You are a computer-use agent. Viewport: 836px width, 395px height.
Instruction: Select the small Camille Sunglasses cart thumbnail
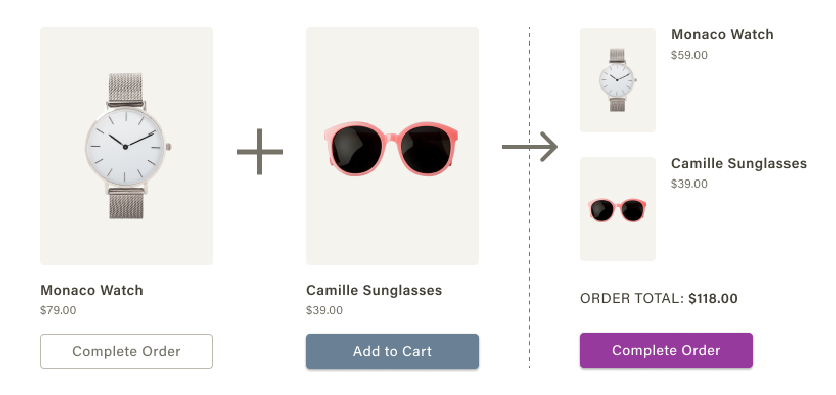point(618,209)
